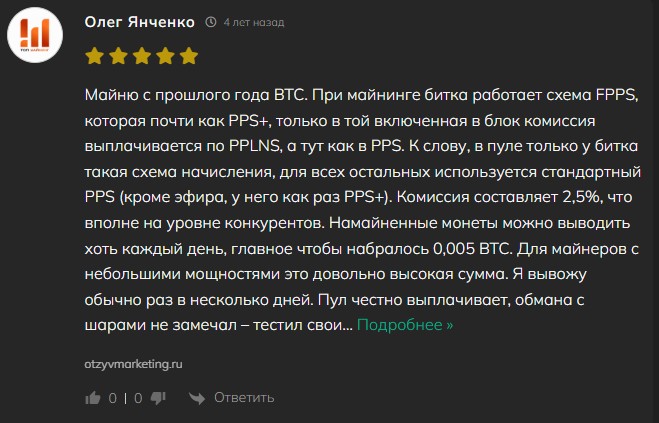Click the review text paragraph
This screenshot has height=423, width=659.
363,210
